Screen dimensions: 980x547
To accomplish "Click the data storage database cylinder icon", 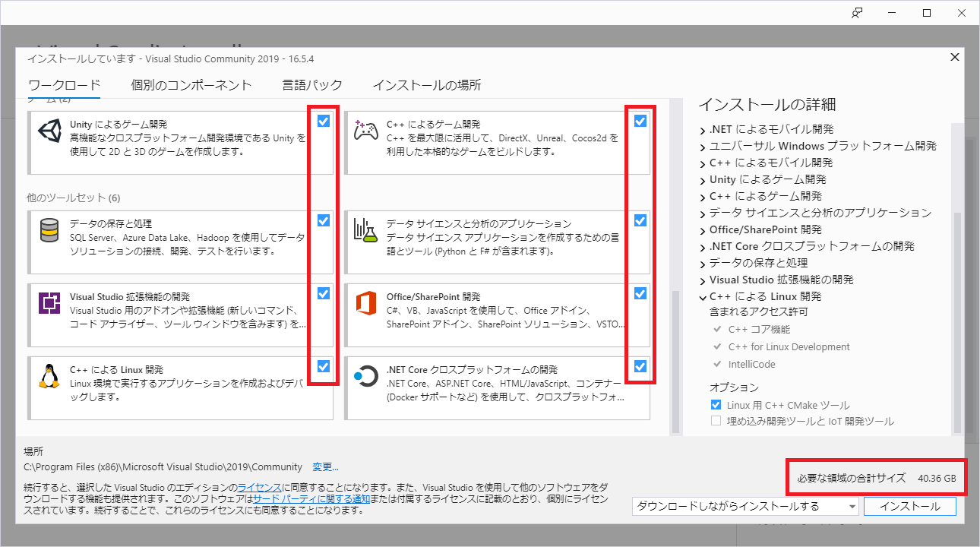I will 49,231.
